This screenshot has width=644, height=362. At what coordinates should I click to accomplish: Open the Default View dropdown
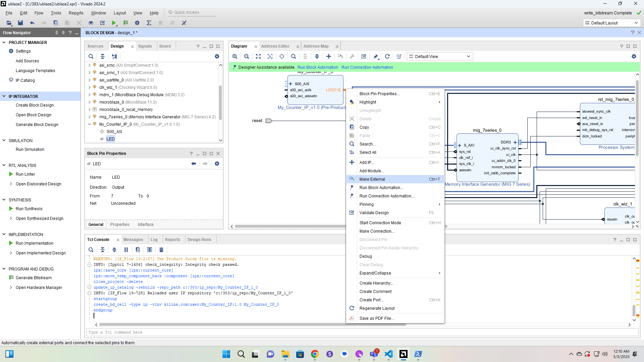pyautogui.click(x=440, y=56)
